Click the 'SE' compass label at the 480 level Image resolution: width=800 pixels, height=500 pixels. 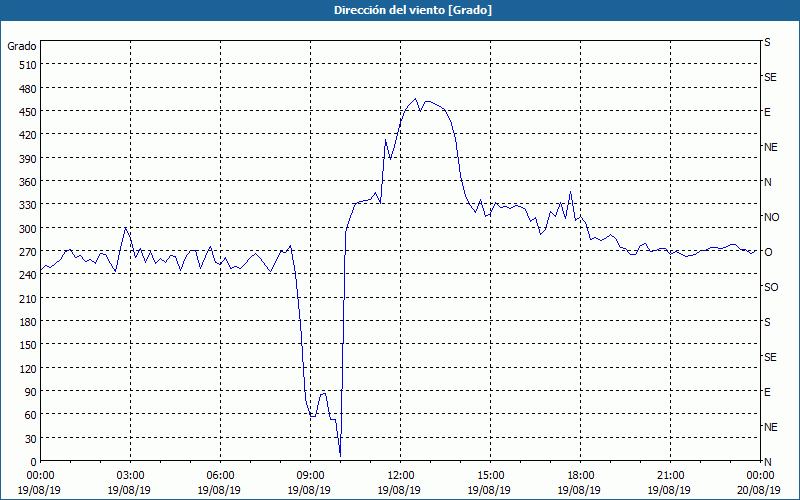(770, 77)
